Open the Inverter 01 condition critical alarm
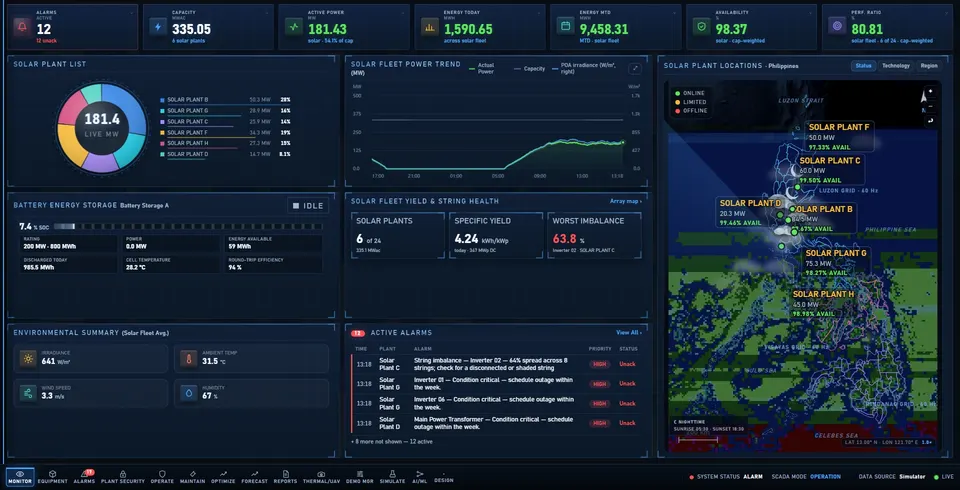The height and width of the screenshot is (490, 960). click(497, 384)
